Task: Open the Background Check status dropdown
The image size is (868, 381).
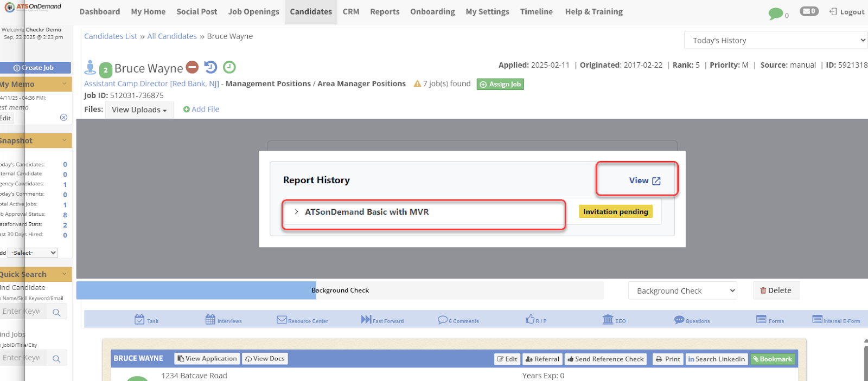Action: 682,290
